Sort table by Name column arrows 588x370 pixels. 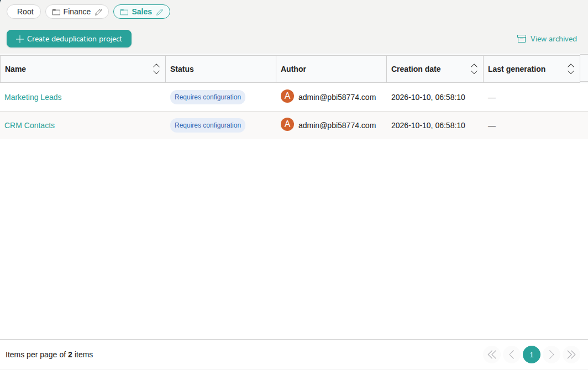pos(156,69)
